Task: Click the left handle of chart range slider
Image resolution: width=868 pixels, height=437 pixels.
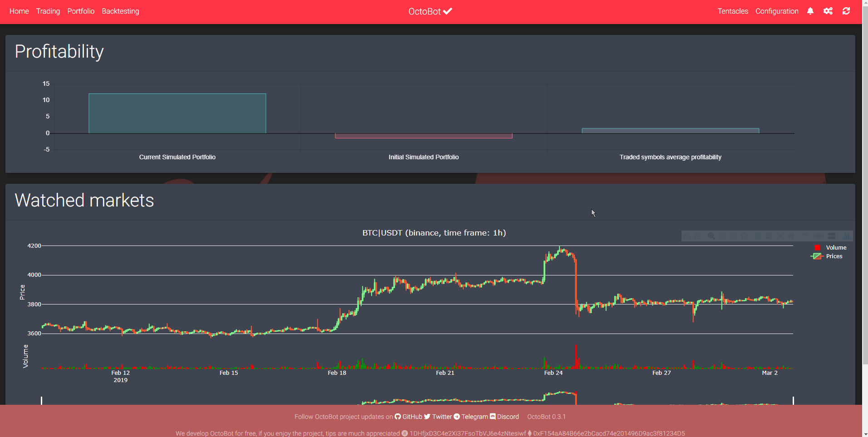Action: tap(42, 400)
